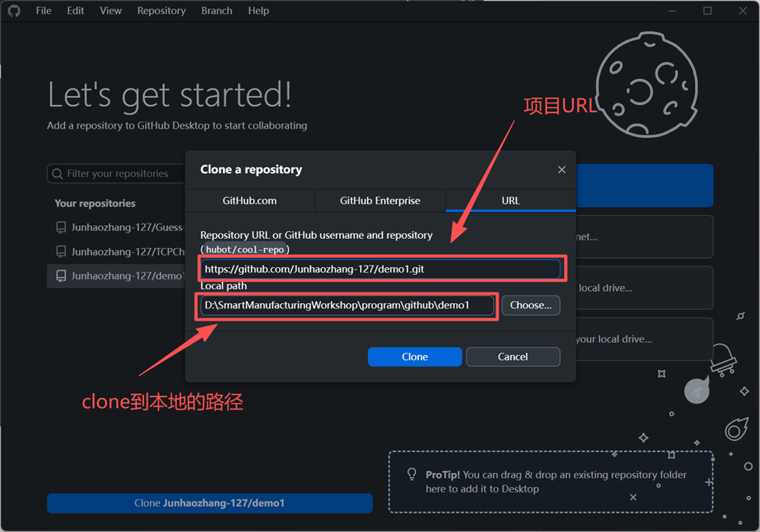Click the background option ending 'net...'
The height and width of the screenshot is (532, 760).
(644, 237)
